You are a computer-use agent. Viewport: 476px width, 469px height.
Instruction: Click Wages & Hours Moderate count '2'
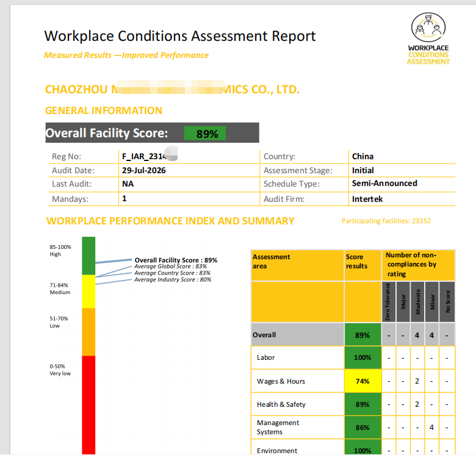tap(417, 381)
